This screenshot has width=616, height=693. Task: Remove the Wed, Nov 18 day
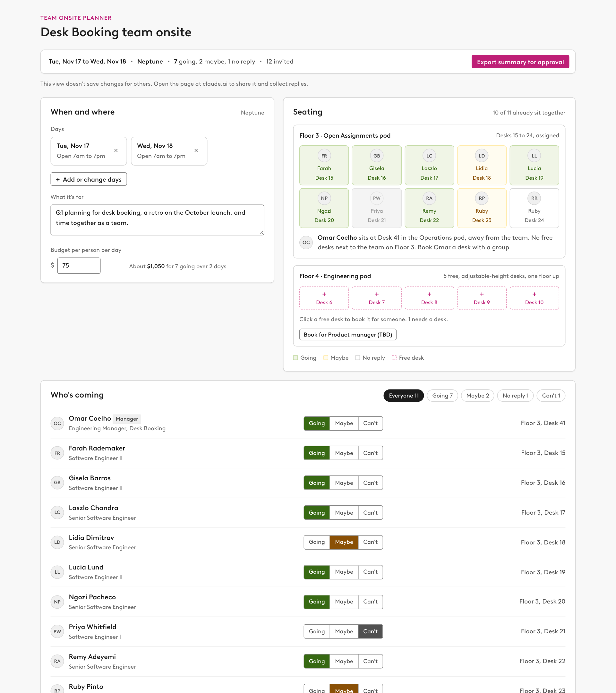click(x=196, y=150)
